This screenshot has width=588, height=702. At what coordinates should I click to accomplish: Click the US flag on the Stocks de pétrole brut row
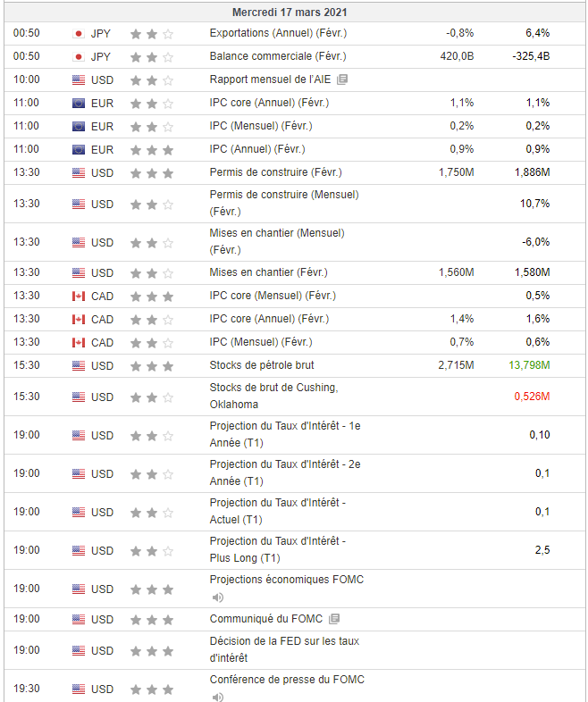pos(79,365)
